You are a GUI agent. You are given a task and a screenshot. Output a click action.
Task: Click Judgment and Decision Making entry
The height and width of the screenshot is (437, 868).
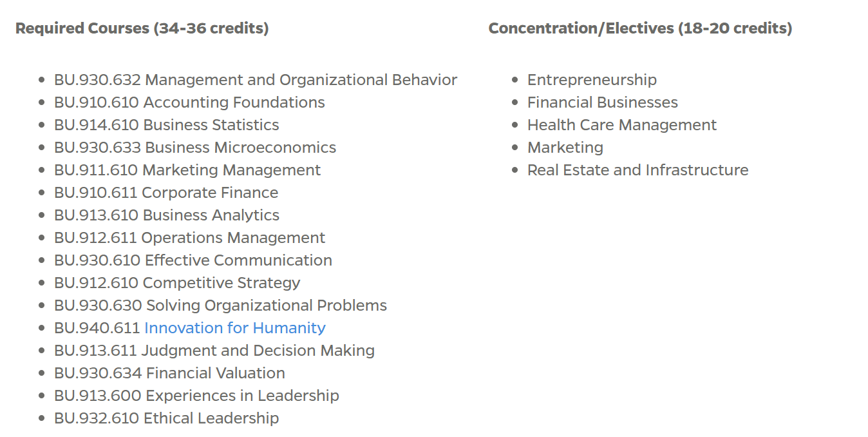214,351
